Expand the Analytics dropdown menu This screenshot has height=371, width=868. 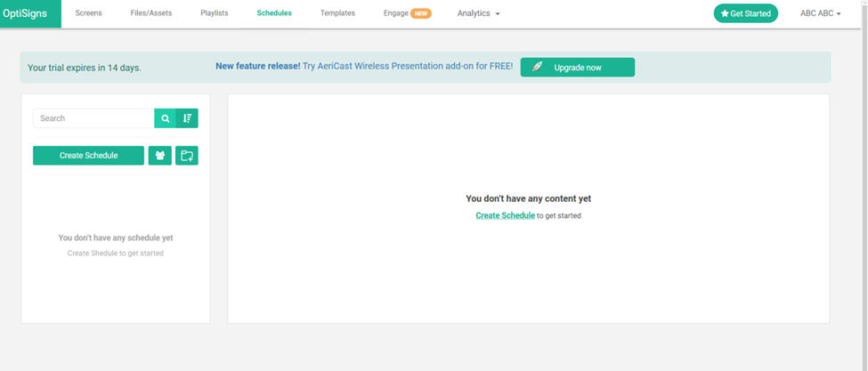[478, 13]
